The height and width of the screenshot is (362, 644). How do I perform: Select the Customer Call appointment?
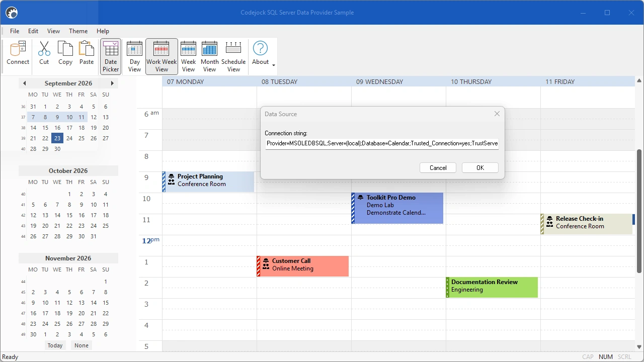pyautogui.click(x=303, y=266)
